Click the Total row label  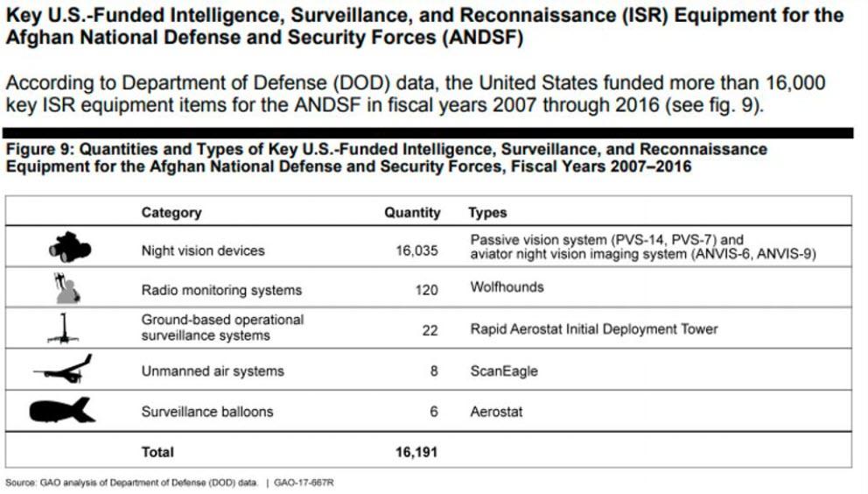click(157, 452)
